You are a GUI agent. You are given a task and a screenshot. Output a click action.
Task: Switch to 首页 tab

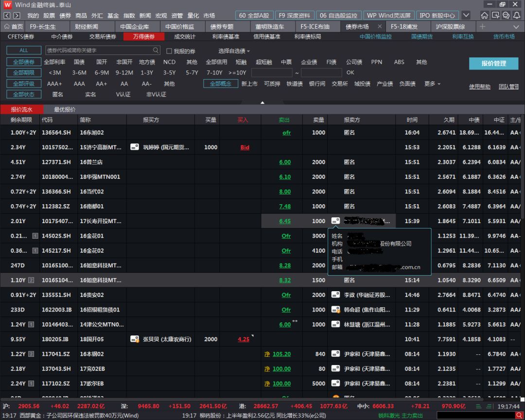click(x=14, y=26)
